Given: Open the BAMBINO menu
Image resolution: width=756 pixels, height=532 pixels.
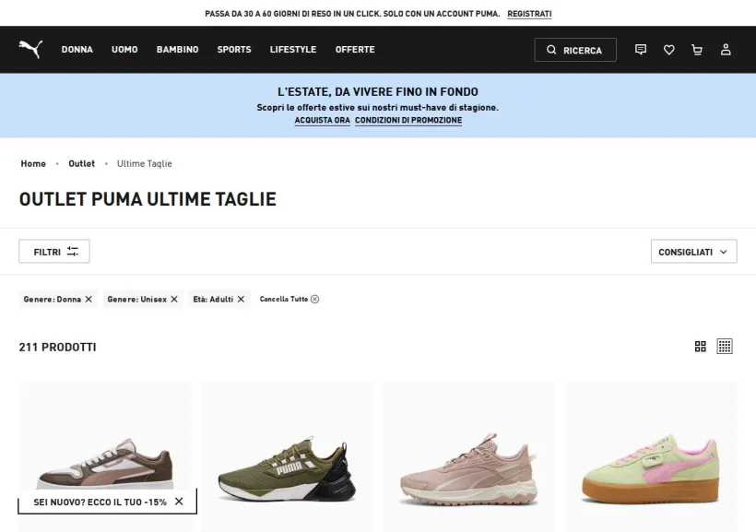Looking at the screenshot, I should [x=177, y=50].
